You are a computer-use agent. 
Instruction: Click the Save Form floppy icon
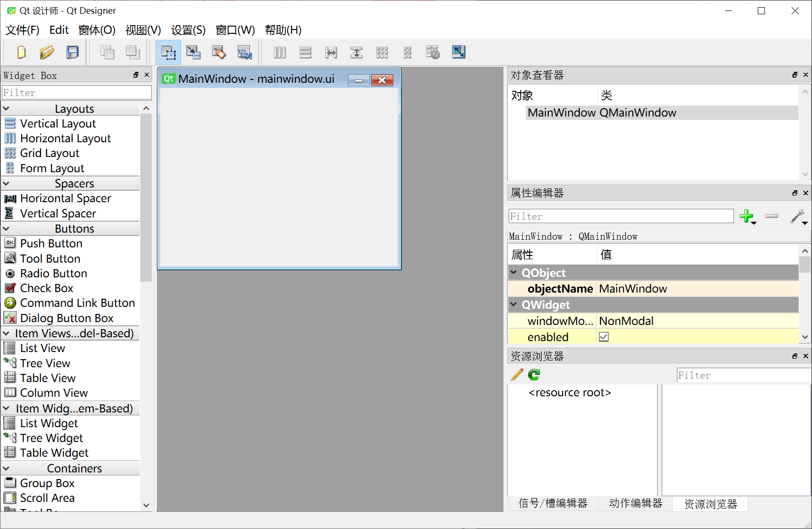[72, 52]
